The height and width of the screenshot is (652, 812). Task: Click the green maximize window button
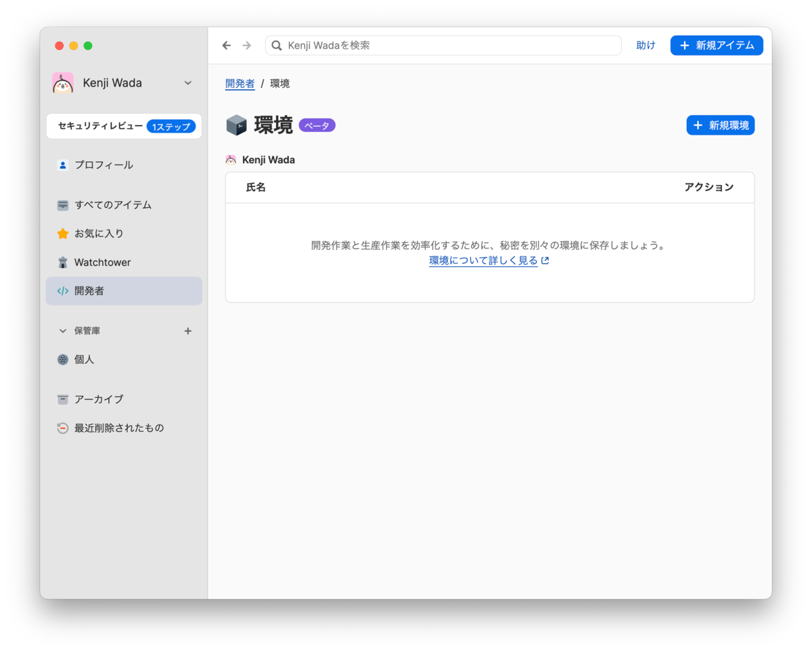pos(88,45)
